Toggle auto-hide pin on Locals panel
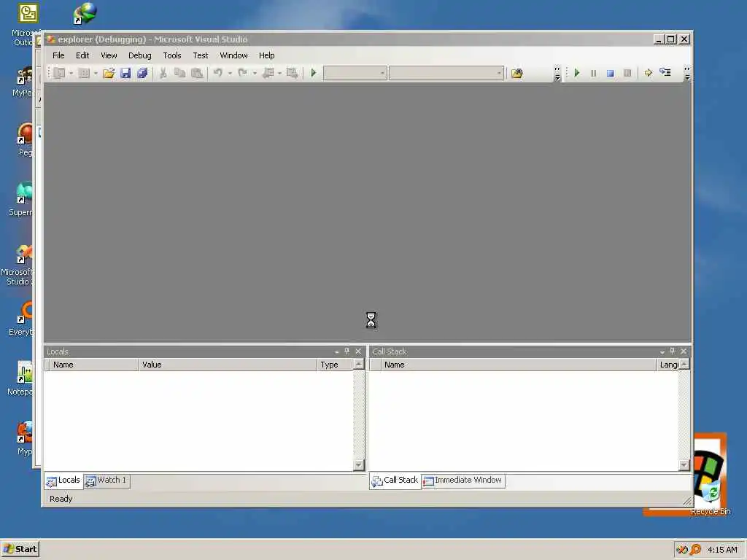 tap(347, 351)
